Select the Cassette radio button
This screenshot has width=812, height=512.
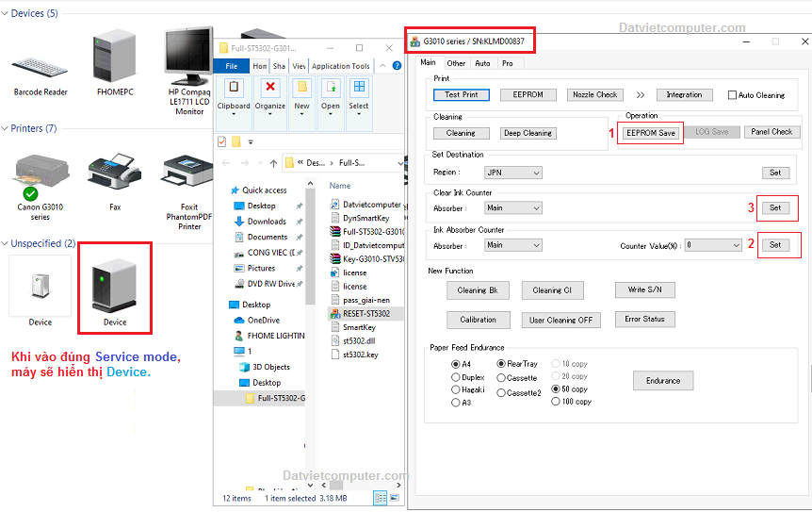point(501,378)
